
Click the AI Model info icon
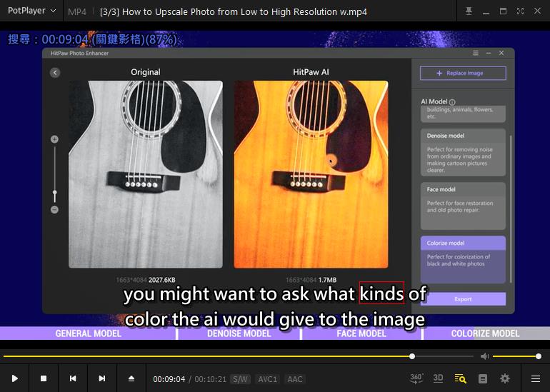(x=452, y=102)
